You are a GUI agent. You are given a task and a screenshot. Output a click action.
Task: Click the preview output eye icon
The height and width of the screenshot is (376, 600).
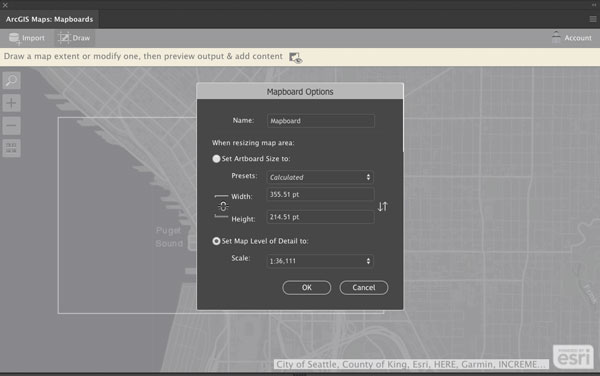pyautogui.click(x=295, y=58)
